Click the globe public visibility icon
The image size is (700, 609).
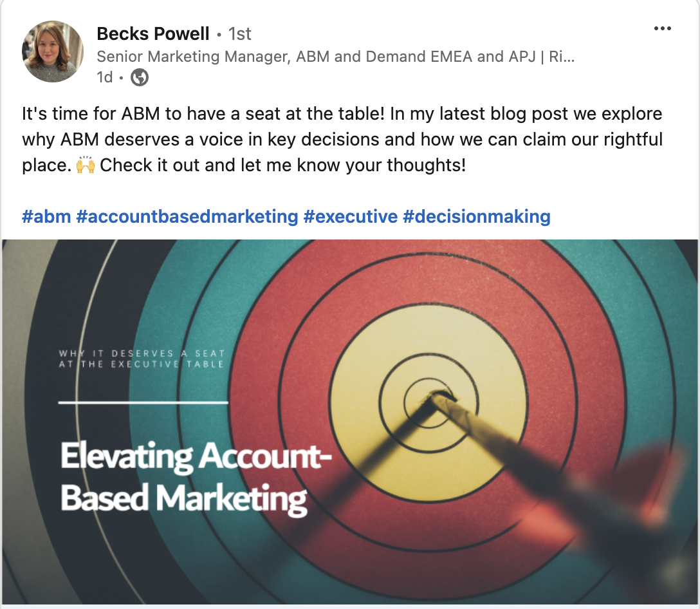tap(139, 78)
